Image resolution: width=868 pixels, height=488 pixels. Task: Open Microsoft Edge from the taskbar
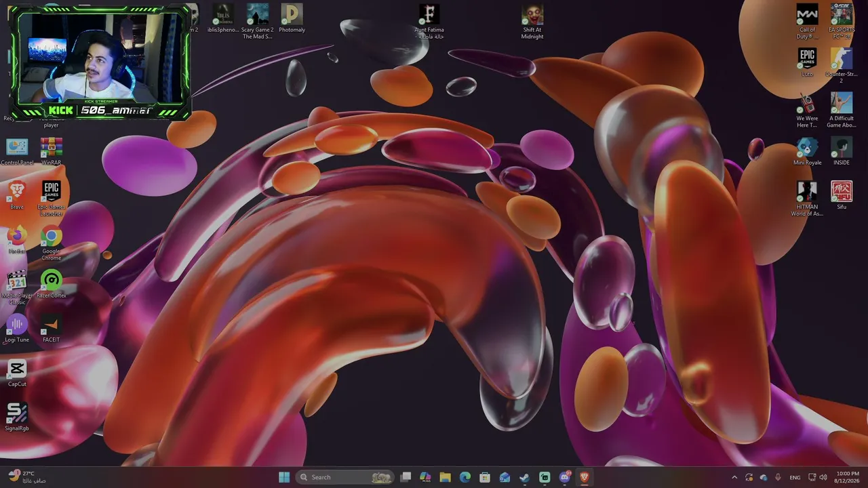(x=465, y=477)
